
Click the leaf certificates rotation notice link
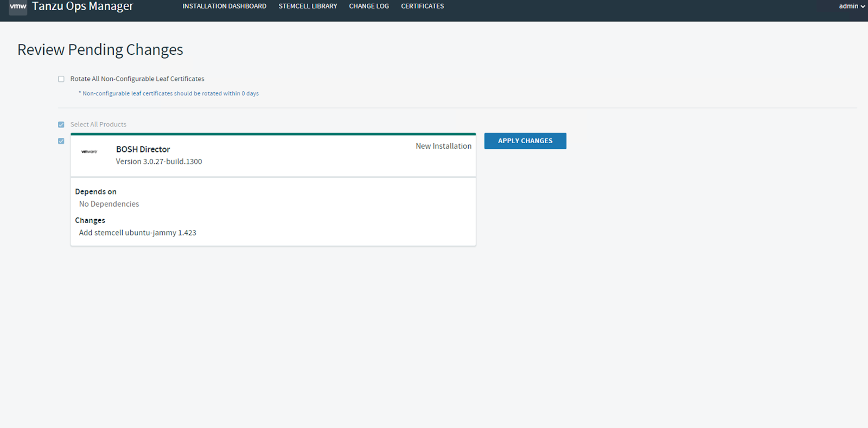click(x=169, y=93)
